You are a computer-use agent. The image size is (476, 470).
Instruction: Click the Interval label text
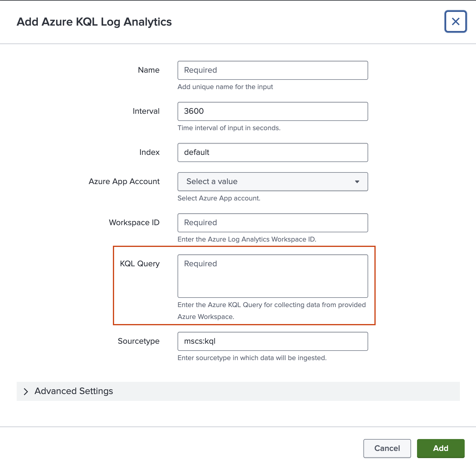coord(146,111)
